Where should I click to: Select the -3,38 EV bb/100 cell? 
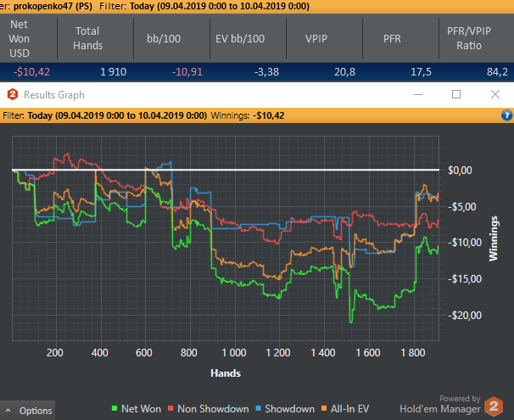pos(266,72)
